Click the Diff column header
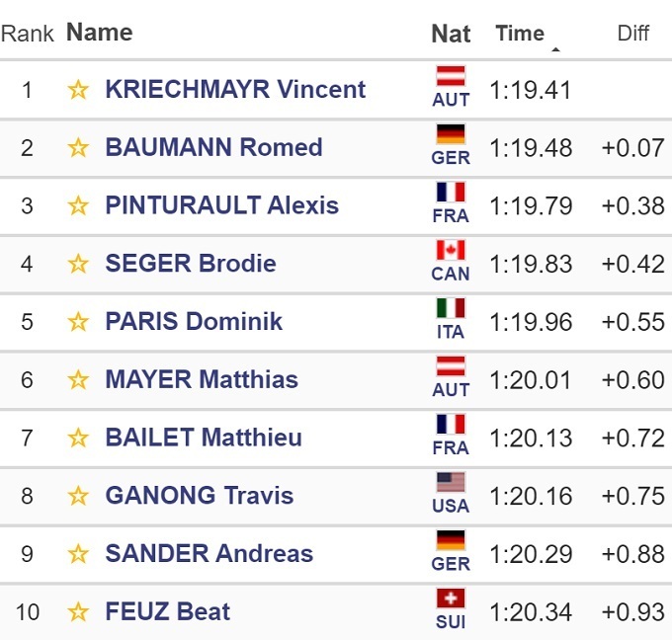The image size is (672, 640). pyautogui.click(x=632, y=33)
